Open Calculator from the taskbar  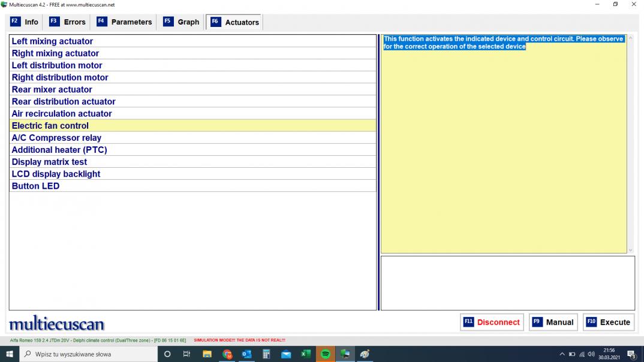[266, 354]
